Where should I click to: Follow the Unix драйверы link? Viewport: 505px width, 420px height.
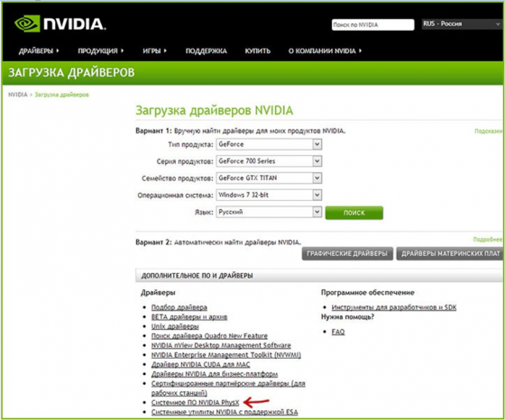(x=175, y=326)
